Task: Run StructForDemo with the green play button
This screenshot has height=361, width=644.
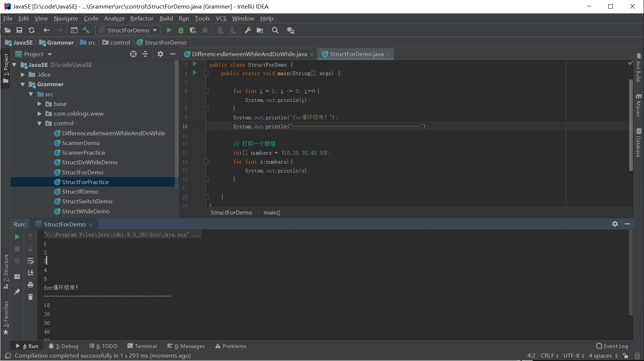Action: click(x=169, y=30)
